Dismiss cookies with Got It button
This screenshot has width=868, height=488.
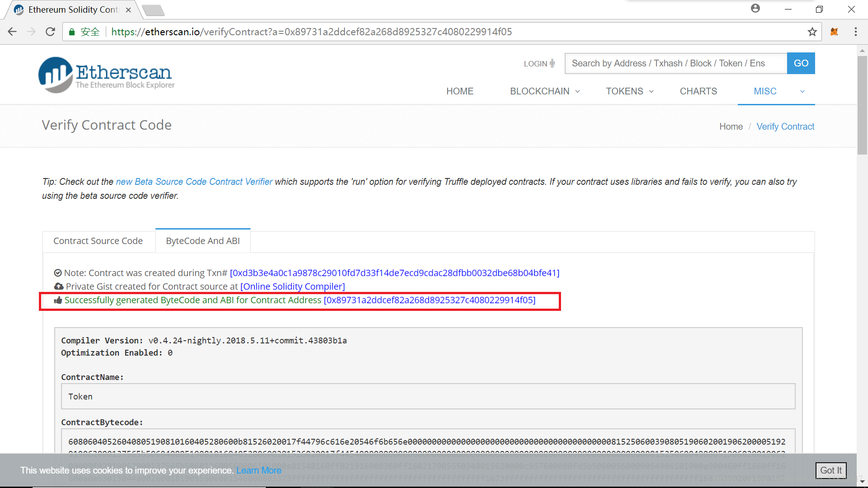click(x=831, y=470)
